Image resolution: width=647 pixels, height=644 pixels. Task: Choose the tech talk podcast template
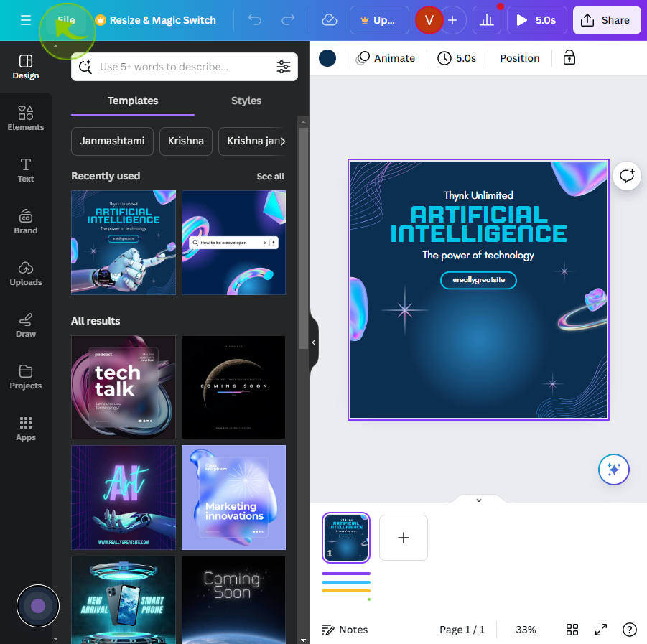pos(124,387)
